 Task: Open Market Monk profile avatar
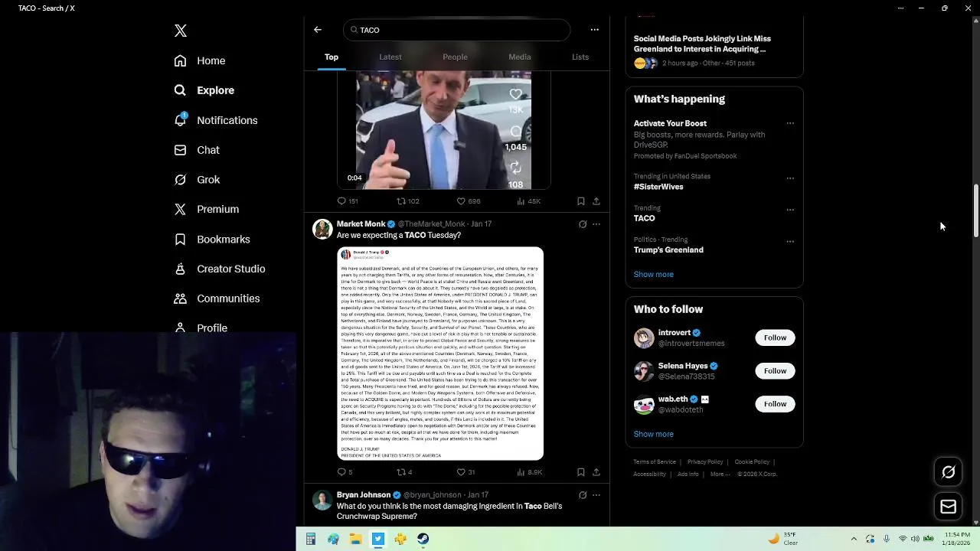click(322, 229)
